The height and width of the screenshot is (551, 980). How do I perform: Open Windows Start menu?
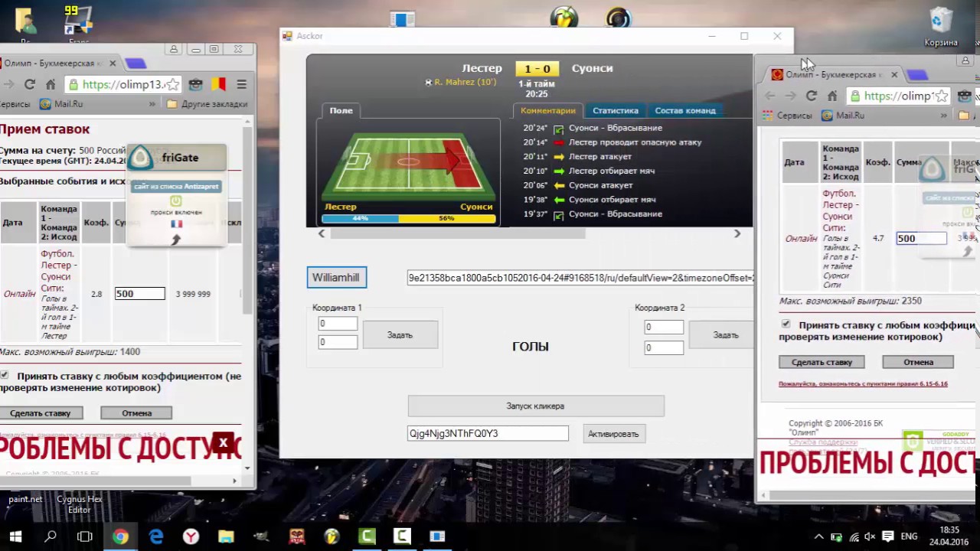(x=15, y=536)
